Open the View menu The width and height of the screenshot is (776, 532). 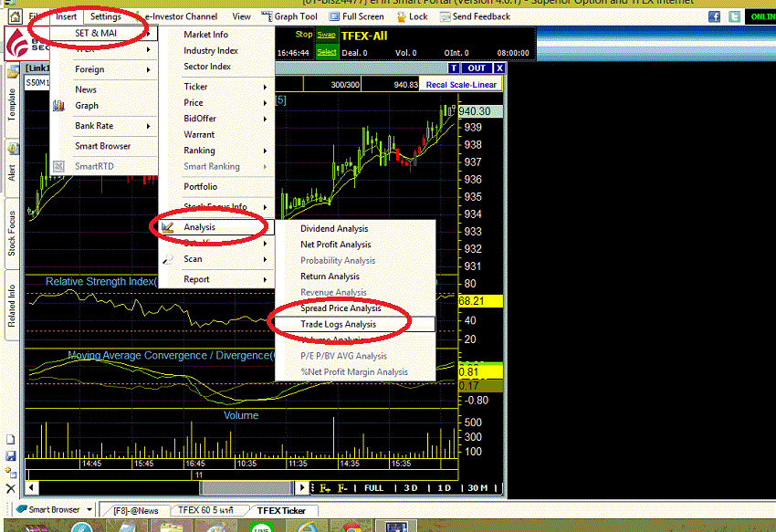pyautogui.click(x=242, y=16)
